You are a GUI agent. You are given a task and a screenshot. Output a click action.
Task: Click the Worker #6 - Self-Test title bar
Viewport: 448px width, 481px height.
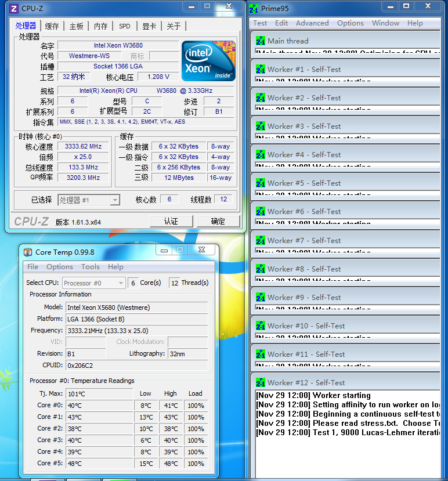345,212
